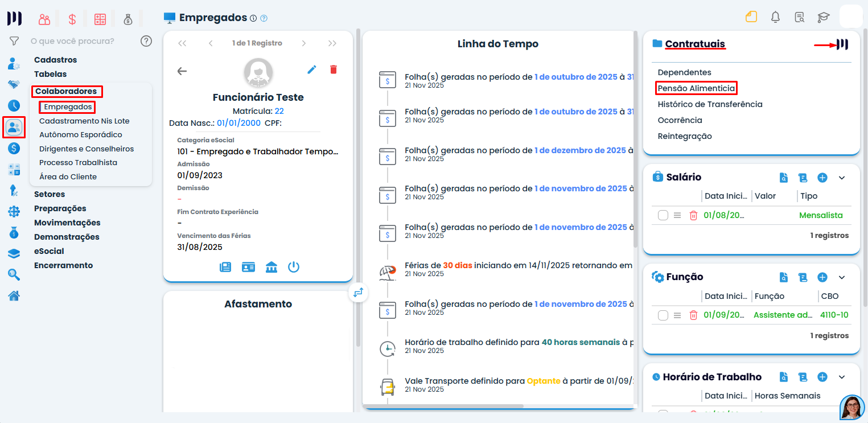Image resolution: width=868 pixels, height=423 pixels.
Task: Select Empregados under Colaboradores
Action: click(x=67, y=106)
